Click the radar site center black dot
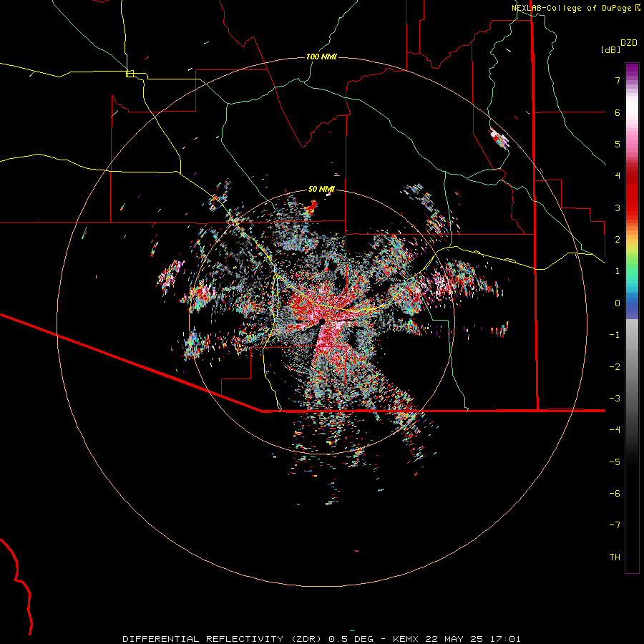The image size is (644, 644). click(322, 321)
